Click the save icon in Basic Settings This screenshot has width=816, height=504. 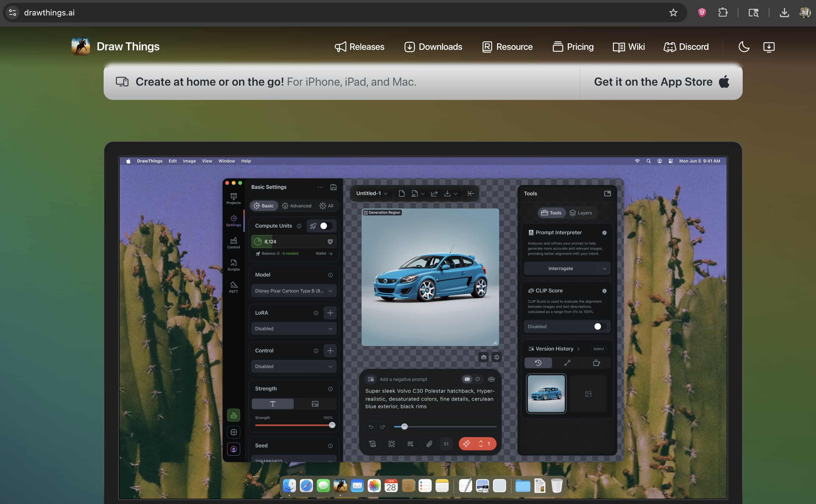click(333, 187)
